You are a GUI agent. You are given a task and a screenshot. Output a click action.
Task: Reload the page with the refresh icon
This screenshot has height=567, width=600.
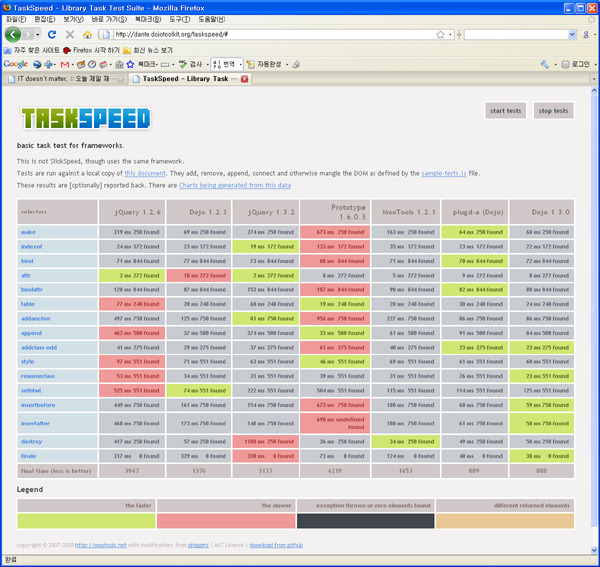click(x=52, y=35)
